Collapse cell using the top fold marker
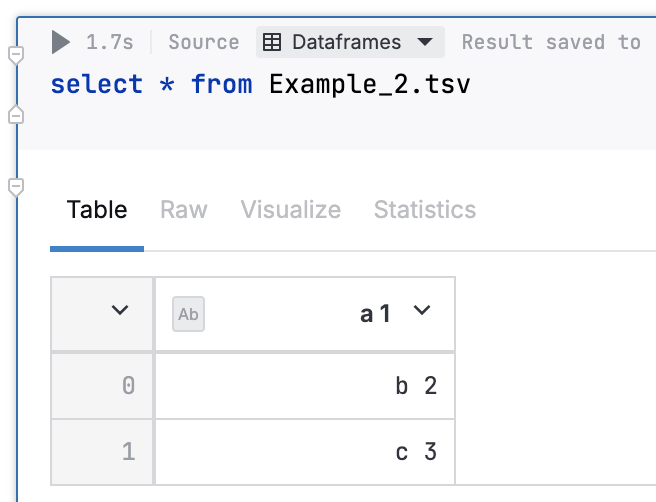 click(16, 55)
